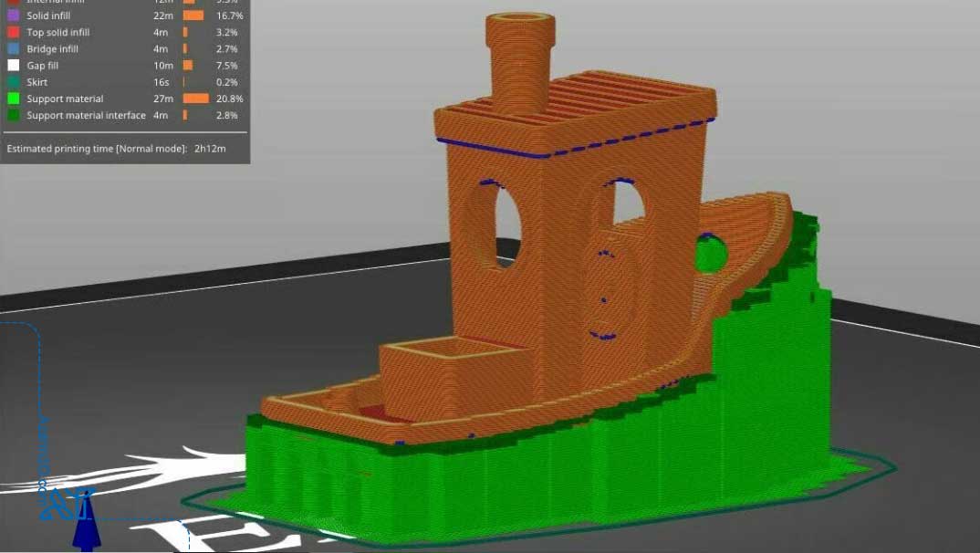Viewport: 980px width, 553px height.
Task: Select the 4m time for Bridge infill
Action: 161,48
